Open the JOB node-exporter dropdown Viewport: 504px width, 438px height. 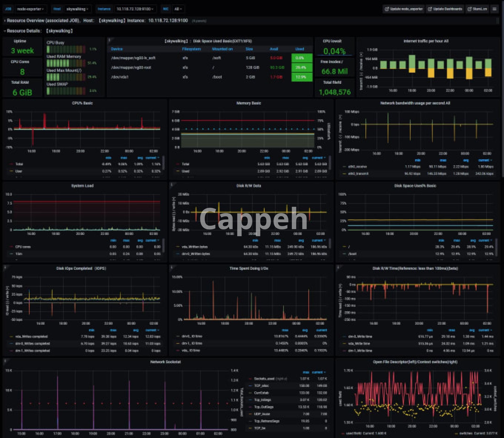click(x=31, y=9)
